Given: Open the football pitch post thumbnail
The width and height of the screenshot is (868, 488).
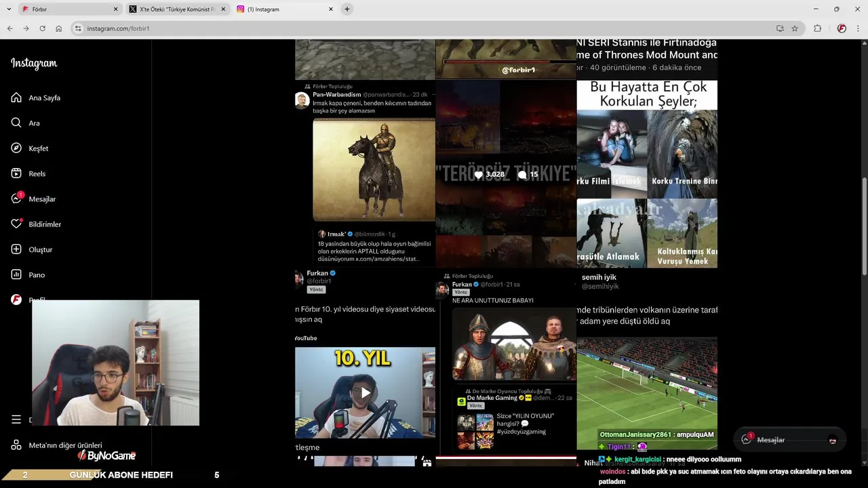Looking at the screenshot, I should pyautogui.click(x=647, y=361).
